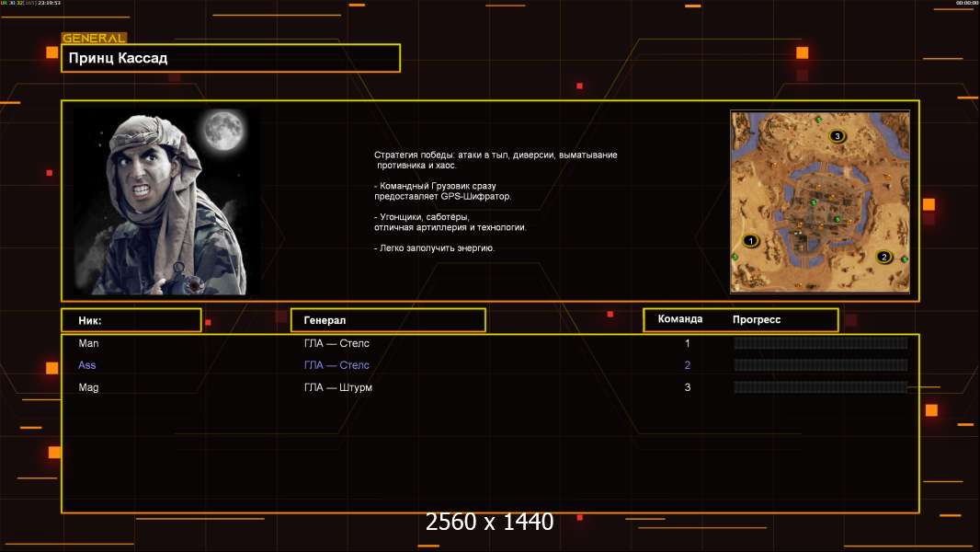Click the green marker below position 1
This screenshot has width=980, height=552.
click(735, 257)
